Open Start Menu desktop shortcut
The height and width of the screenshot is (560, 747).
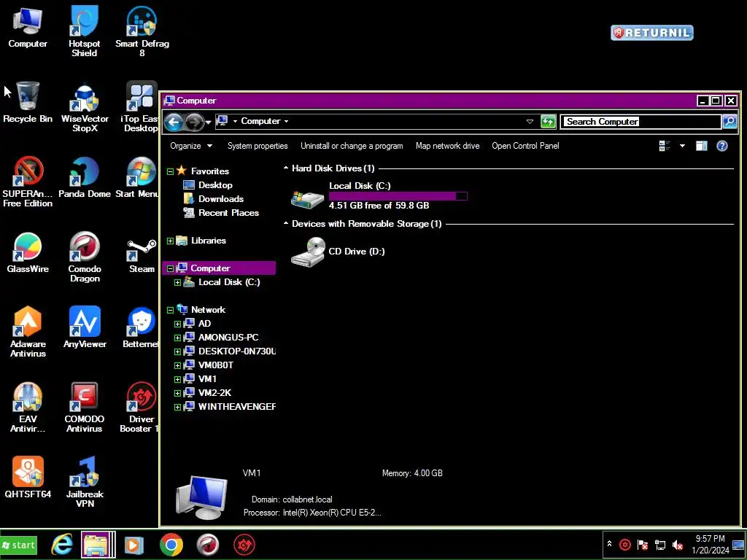pyautogui.click(x=138, y=177)
